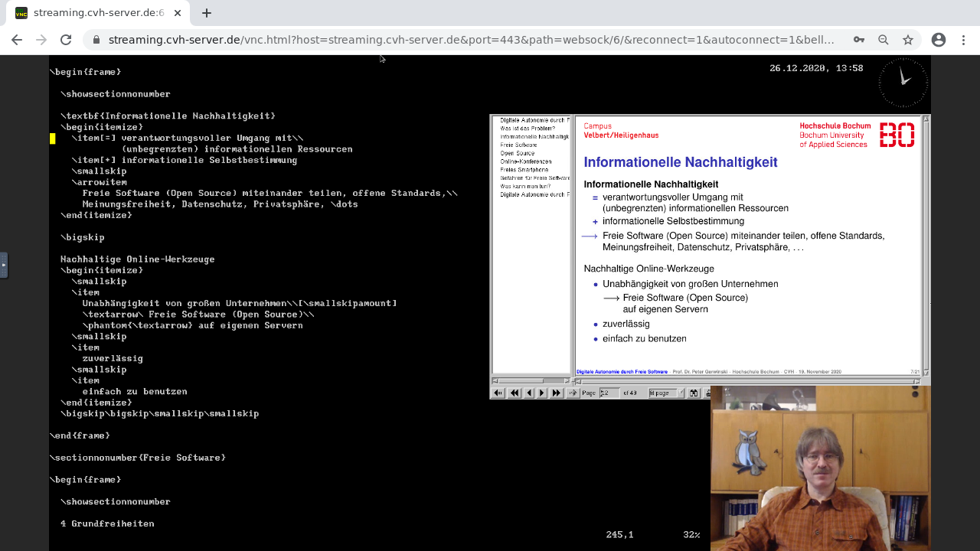
Task: Click the history forward arrow icon
Action: coord(573,393)
